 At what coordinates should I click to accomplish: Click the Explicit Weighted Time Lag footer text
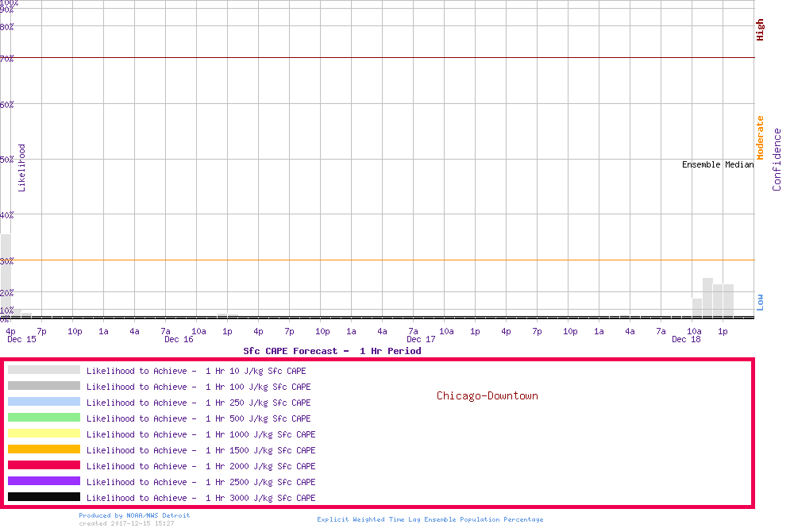click(430, 519)
